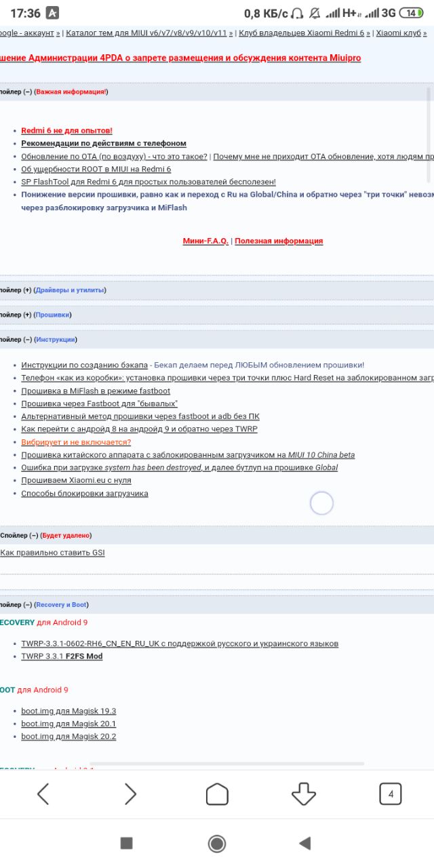Download boot.img для Magisk 20.2

click(x=68, y=736)
